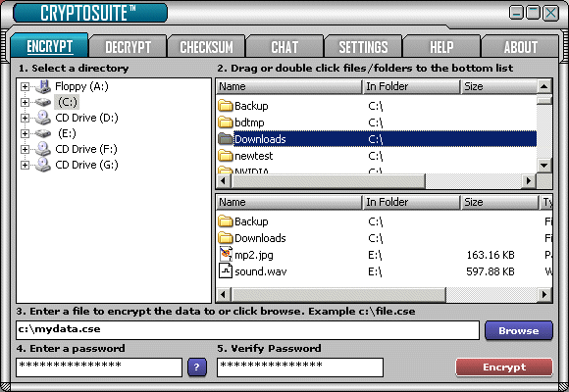Image resolution: width=569 pixels, height=392 pixels.
Task: Select the mp2.jpg file name
Action: click(x=254, y=255)
